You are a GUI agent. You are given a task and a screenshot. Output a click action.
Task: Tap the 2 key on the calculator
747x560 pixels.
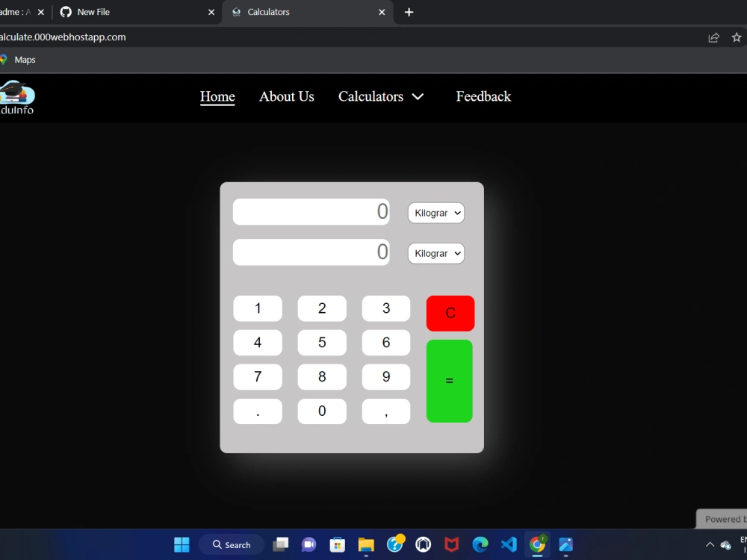coord(322,308)
